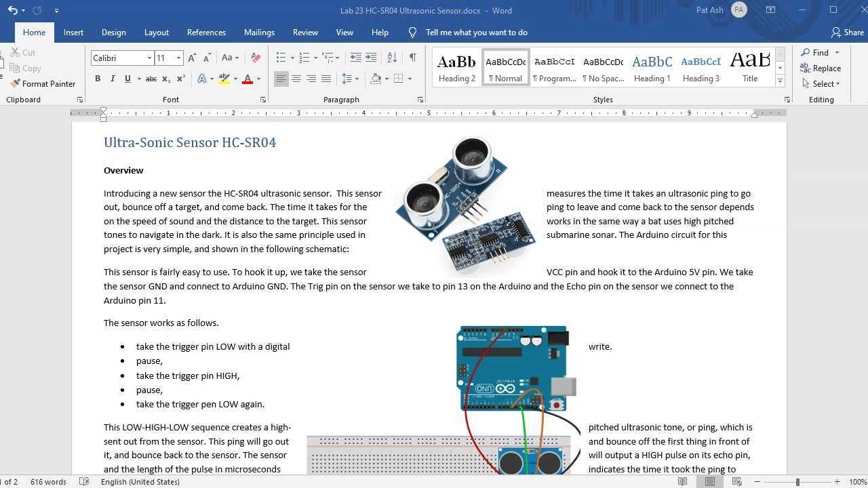Apply strikethrough formatting
This screenshot has height=488, width=868.
pyautogui.click(x=150, y=79)
